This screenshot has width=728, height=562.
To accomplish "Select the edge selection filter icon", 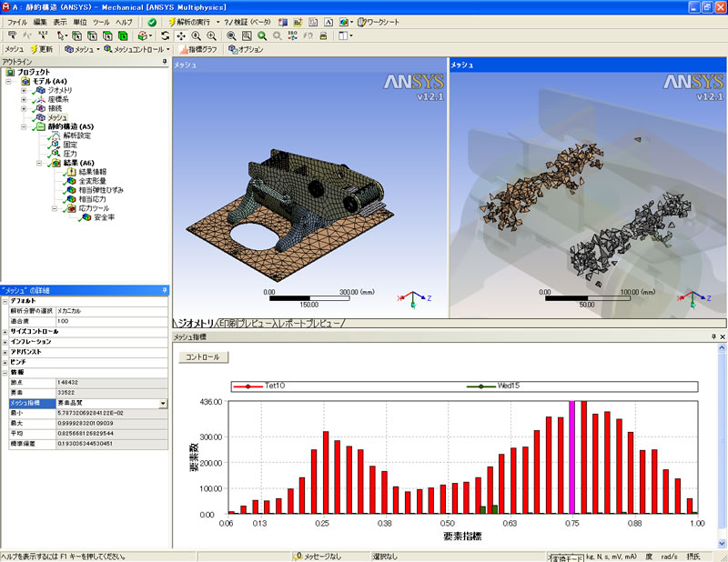I will 93,35.
